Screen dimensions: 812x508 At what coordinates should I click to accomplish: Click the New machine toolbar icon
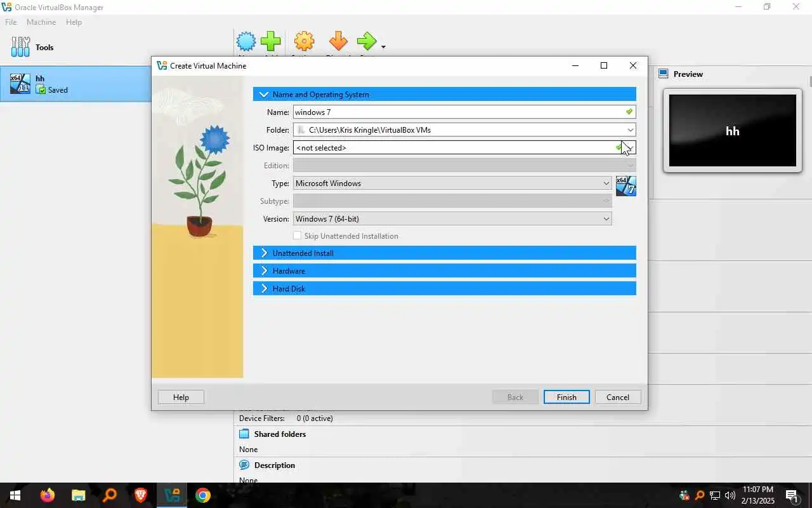pos(246,42)
